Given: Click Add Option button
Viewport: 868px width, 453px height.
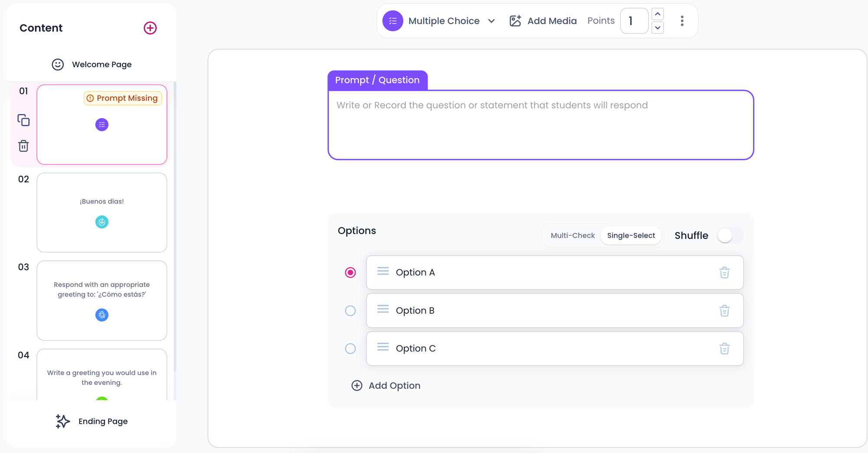Looking at the screenshot, I should coord(386,386).
